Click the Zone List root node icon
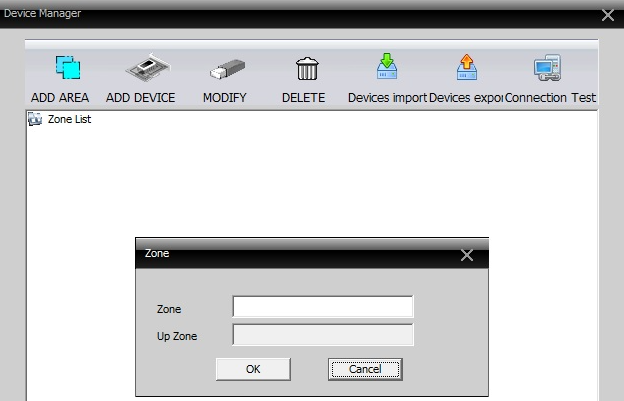Viewport: 624px width, 401px height. click(34, 119)
